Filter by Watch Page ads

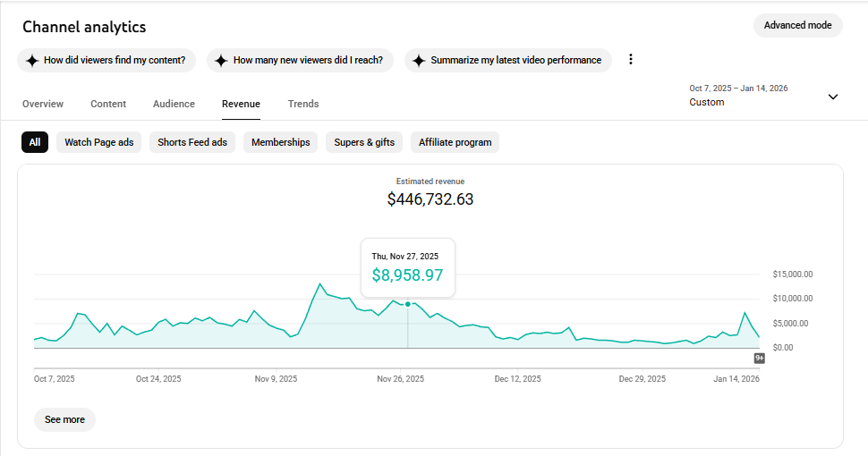coord(98,142)
